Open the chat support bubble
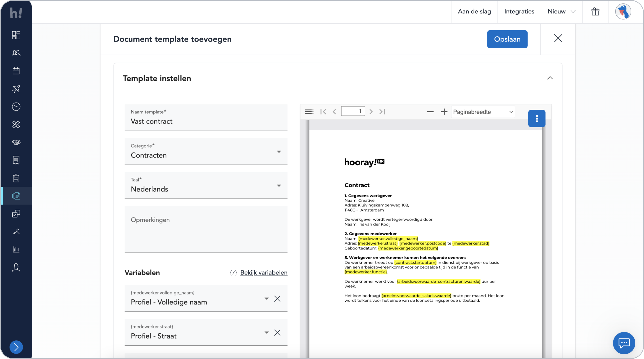 pyautogui.click(x=624, y=343)
